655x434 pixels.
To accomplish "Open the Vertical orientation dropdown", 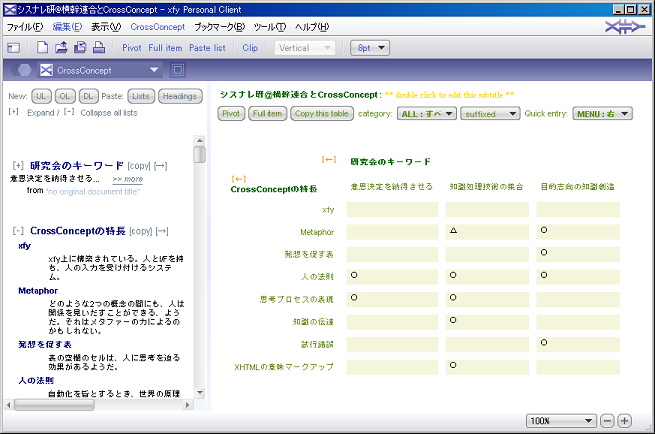I will 305,48.
